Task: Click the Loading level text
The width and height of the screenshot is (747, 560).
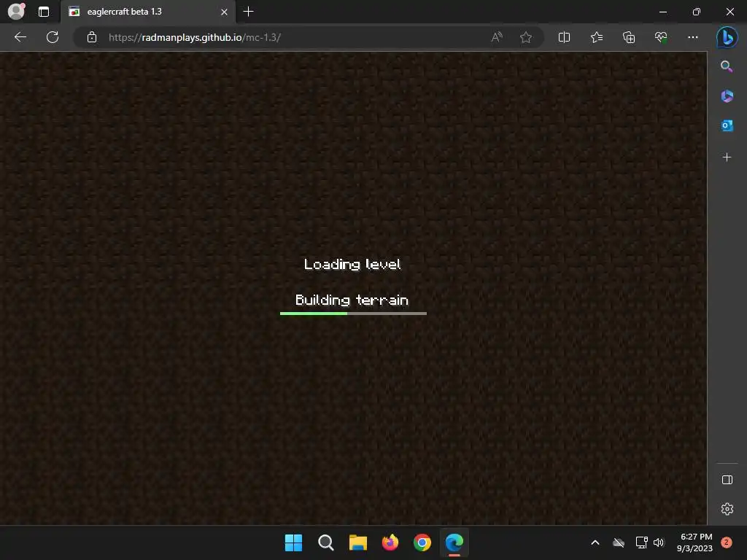Action: point(352,264)
